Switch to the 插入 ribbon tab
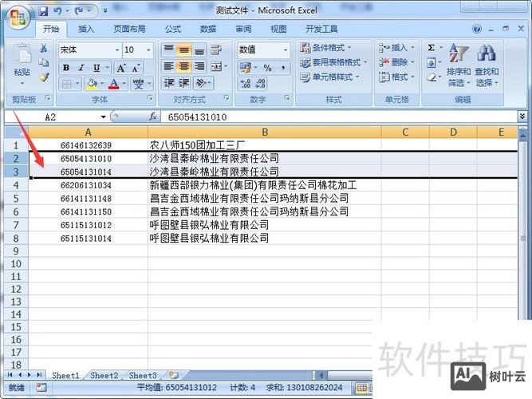Image resolution: width=532 pixels, height=399 pixels. tap(86, 30)
